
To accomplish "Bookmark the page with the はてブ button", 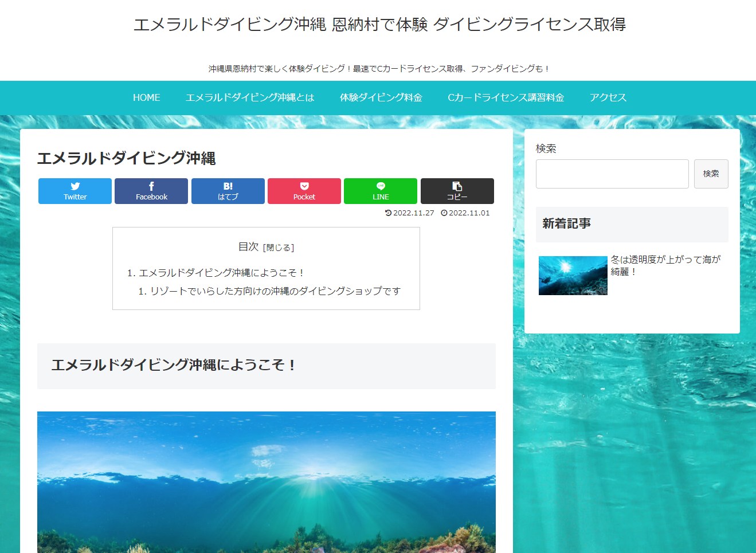I will click(x=228, y=191).
